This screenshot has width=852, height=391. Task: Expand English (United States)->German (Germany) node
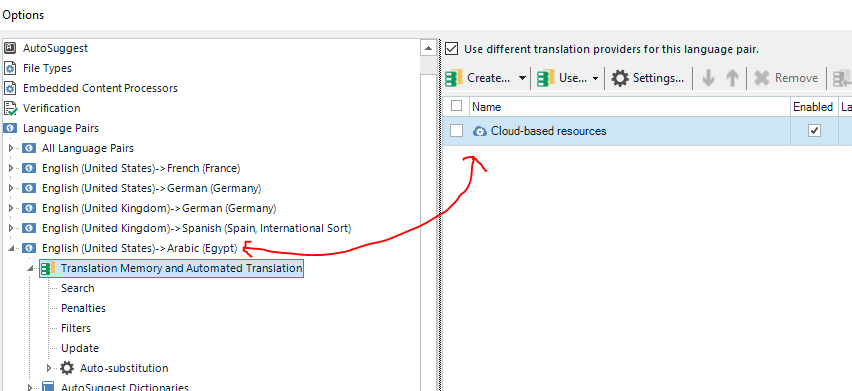tap(10, 188)
